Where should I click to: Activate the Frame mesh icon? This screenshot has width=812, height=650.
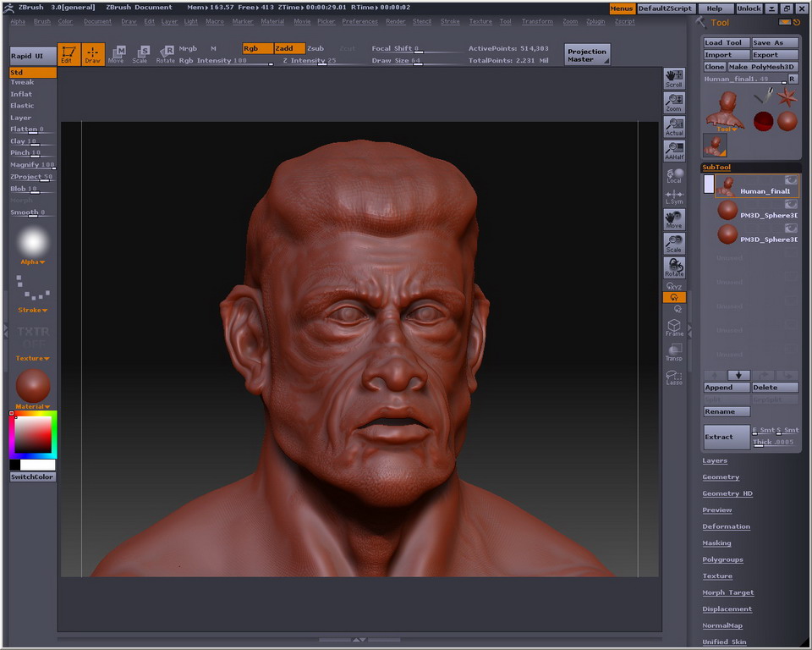[674, 328]
